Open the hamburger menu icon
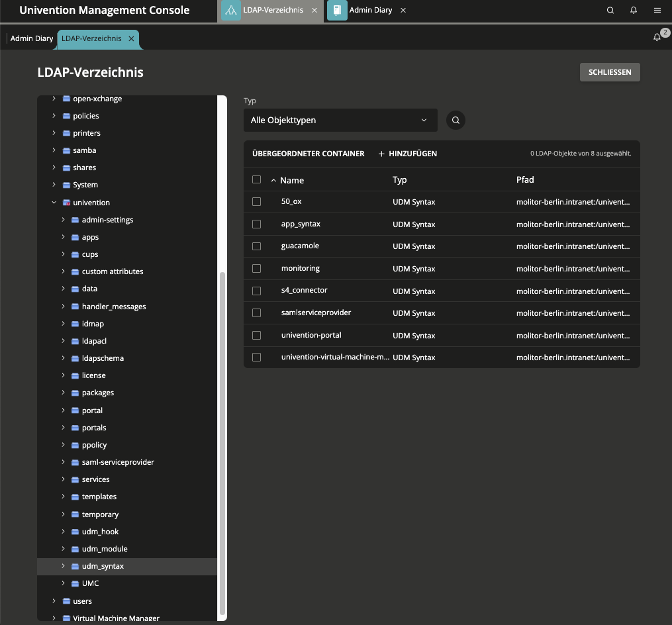The height and width of the screenshot is (625, 672). (x=657, y=11)
